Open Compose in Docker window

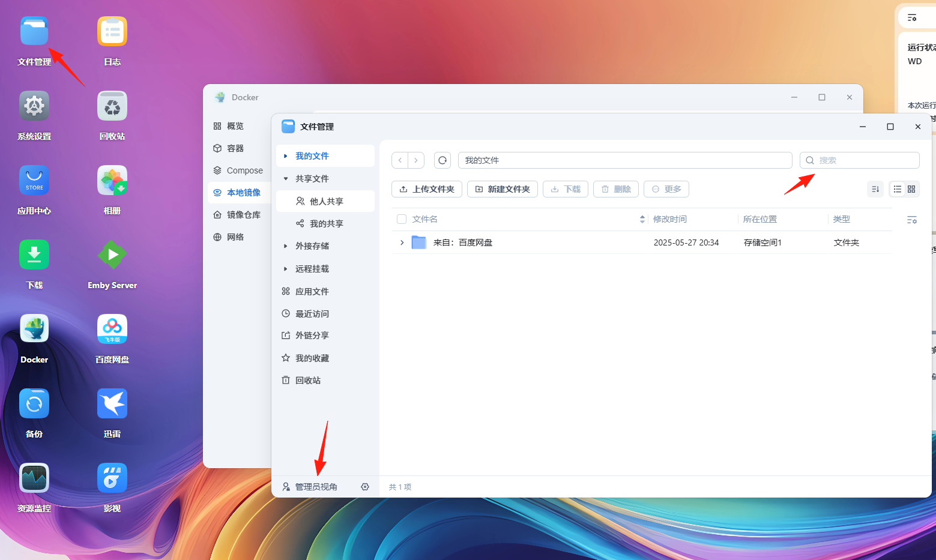pos(238,170)
